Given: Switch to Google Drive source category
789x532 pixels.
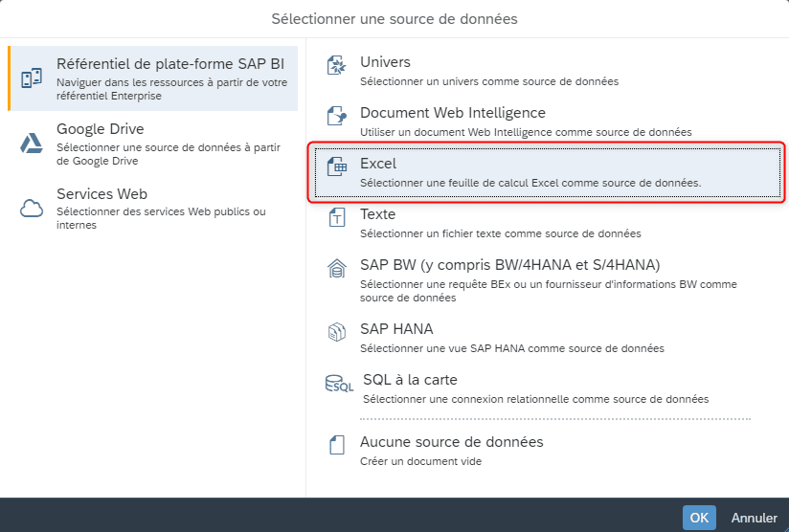Looking at the screenshot, I should coord(153,144).
